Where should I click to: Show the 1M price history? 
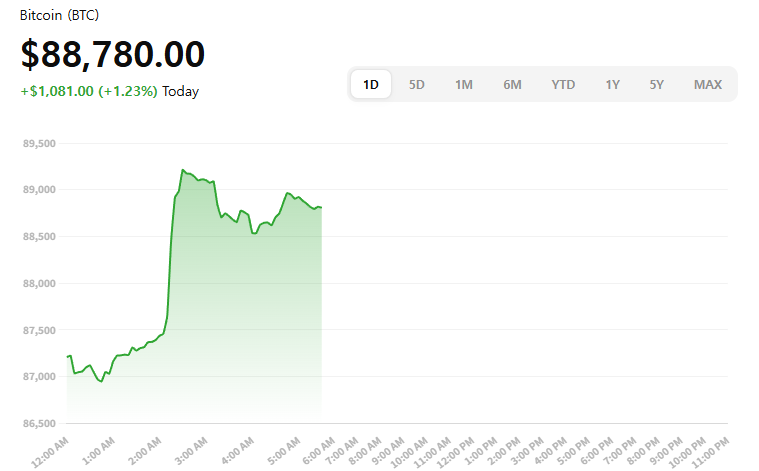(x=464, y=85)
